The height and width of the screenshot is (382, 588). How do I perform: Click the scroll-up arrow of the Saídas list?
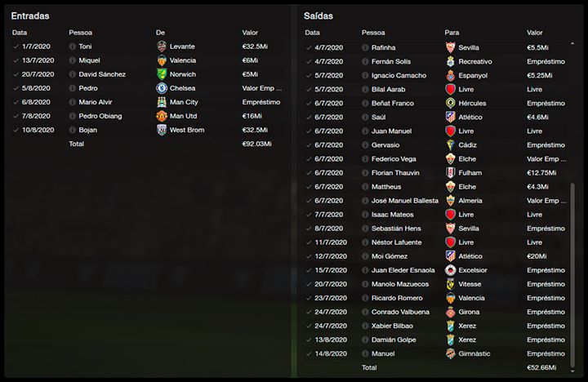(x=572, y=43)
